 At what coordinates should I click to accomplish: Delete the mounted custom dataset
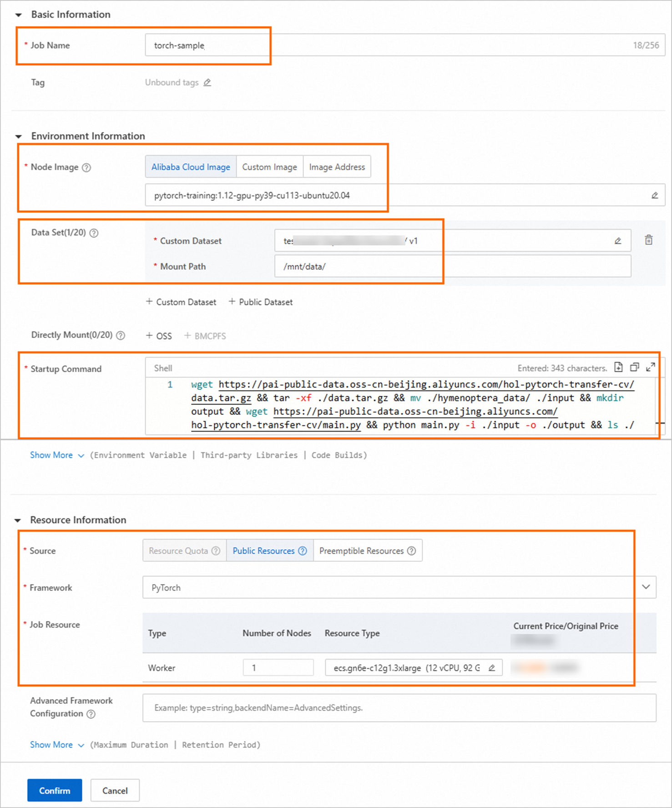tap(649, 240)
